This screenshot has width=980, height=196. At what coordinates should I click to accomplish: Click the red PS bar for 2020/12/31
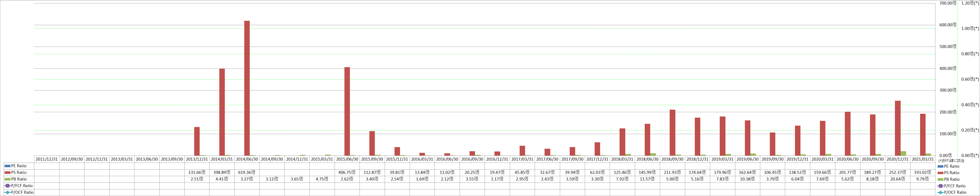tap(898, 128)
